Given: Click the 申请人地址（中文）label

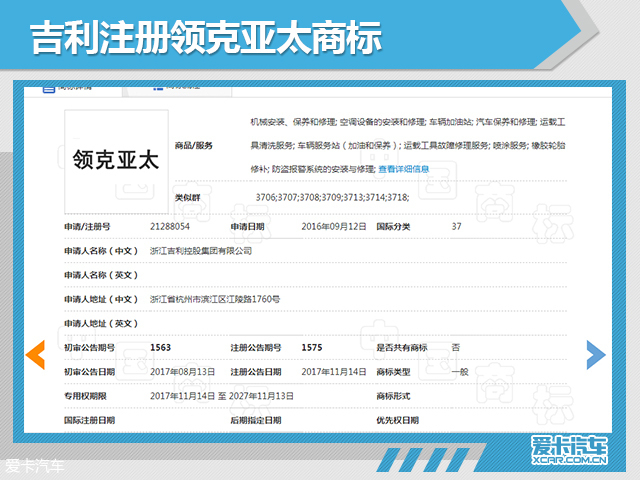Looking at the screenshot, I should coord(101,299).
